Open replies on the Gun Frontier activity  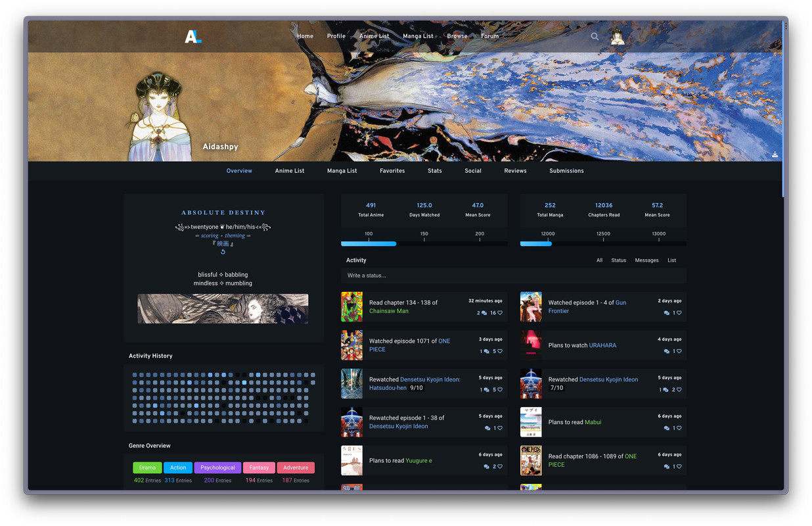[667, 313]
